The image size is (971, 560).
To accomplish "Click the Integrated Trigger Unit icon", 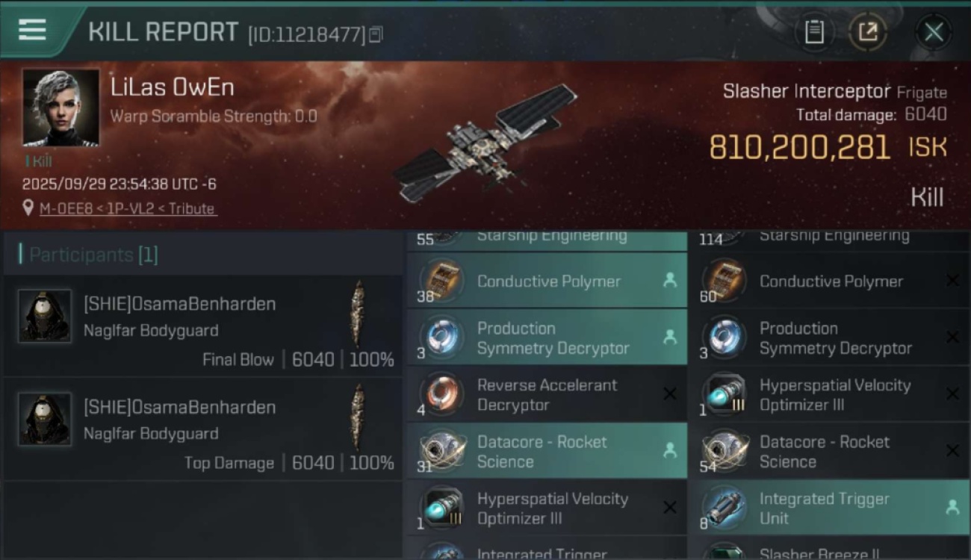I will pos(724,508).
